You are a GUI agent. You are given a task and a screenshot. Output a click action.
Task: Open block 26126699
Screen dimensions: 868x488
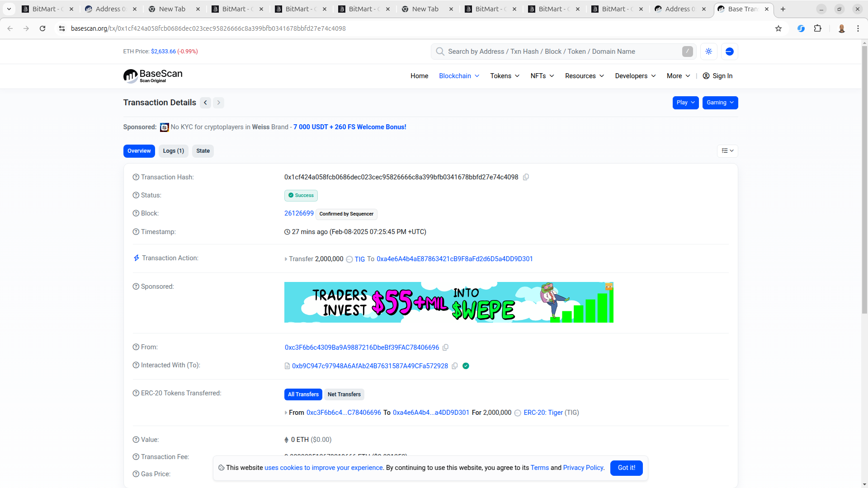click(x=299, y=213)
